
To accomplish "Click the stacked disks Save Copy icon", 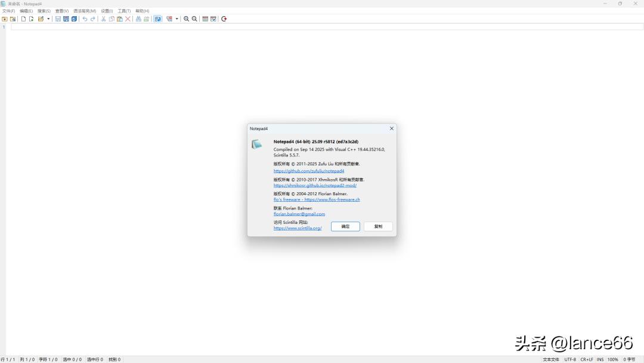I will [x=74, y=19].
